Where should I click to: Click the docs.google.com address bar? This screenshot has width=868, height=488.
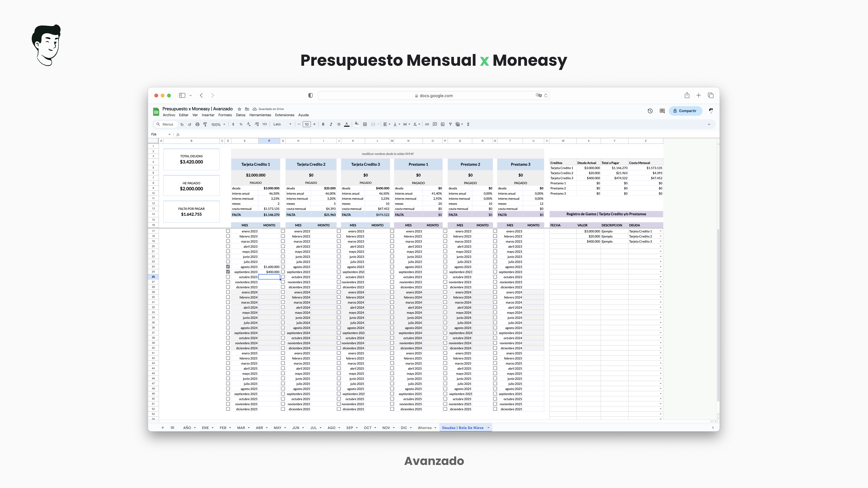point(434,96)
